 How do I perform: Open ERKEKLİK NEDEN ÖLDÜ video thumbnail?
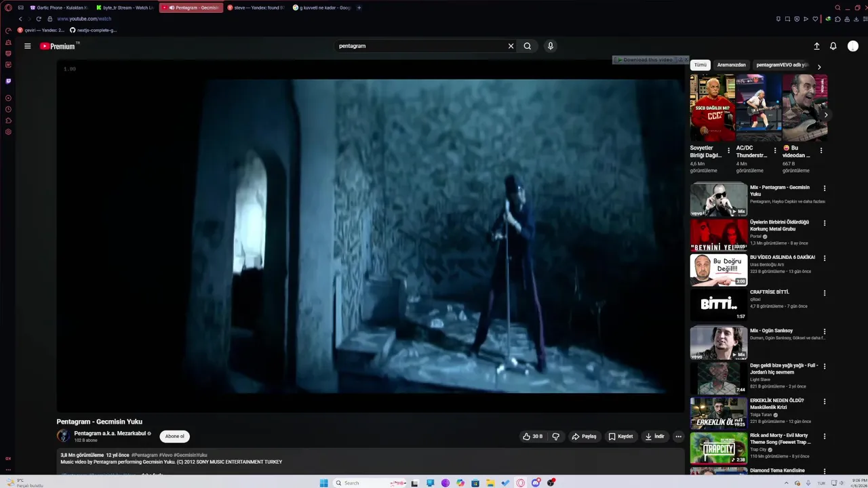point(719,413)
